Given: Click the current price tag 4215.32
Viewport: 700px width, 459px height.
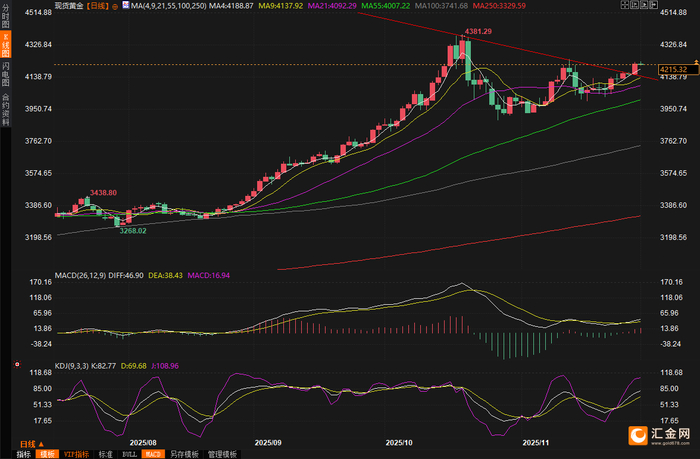Looking at the screenshot, I should 677,69.
